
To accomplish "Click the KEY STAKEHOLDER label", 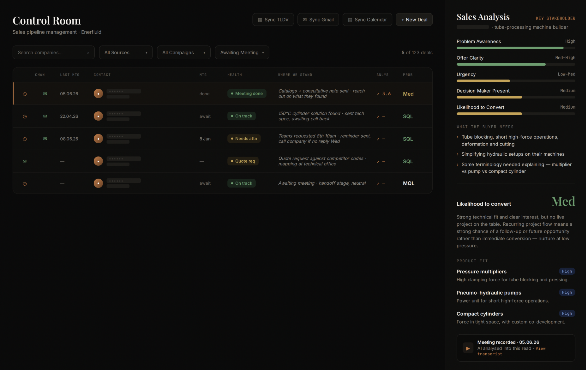I will [x=555, y=18].
